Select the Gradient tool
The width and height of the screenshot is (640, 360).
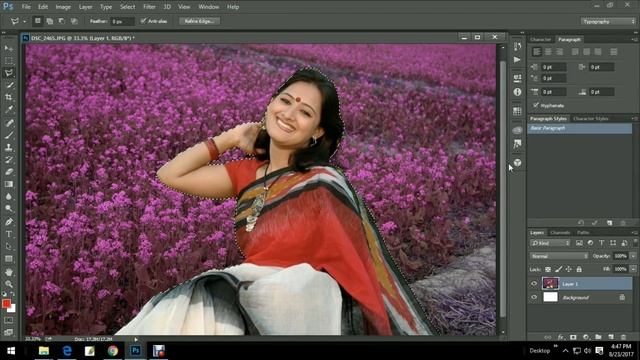pyautogui.click(x=9, y=184)
